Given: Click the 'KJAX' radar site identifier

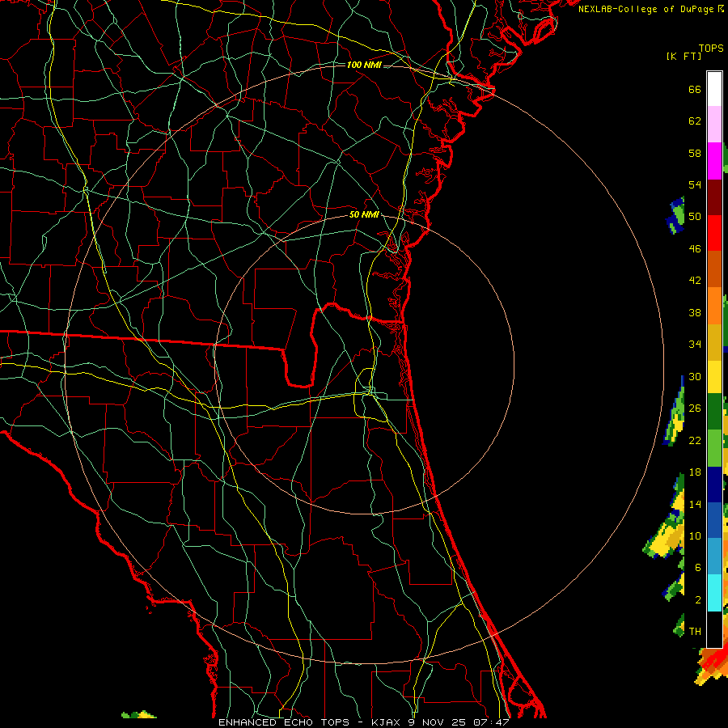Looking at the screenshot, I should pos(387,722).
